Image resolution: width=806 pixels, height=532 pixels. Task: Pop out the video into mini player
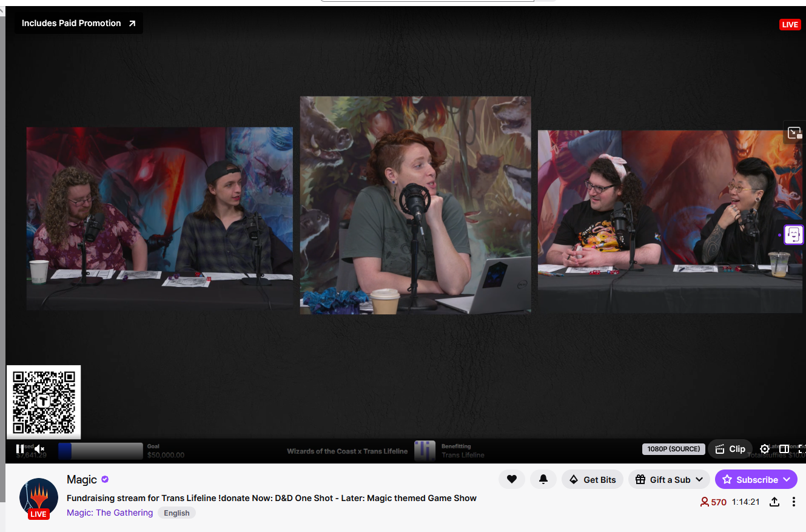[794, 132]
